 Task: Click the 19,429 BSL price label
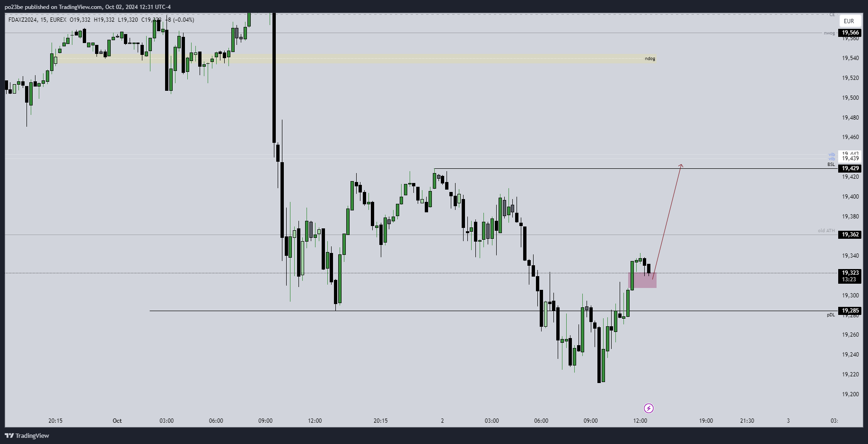[850, 168]
